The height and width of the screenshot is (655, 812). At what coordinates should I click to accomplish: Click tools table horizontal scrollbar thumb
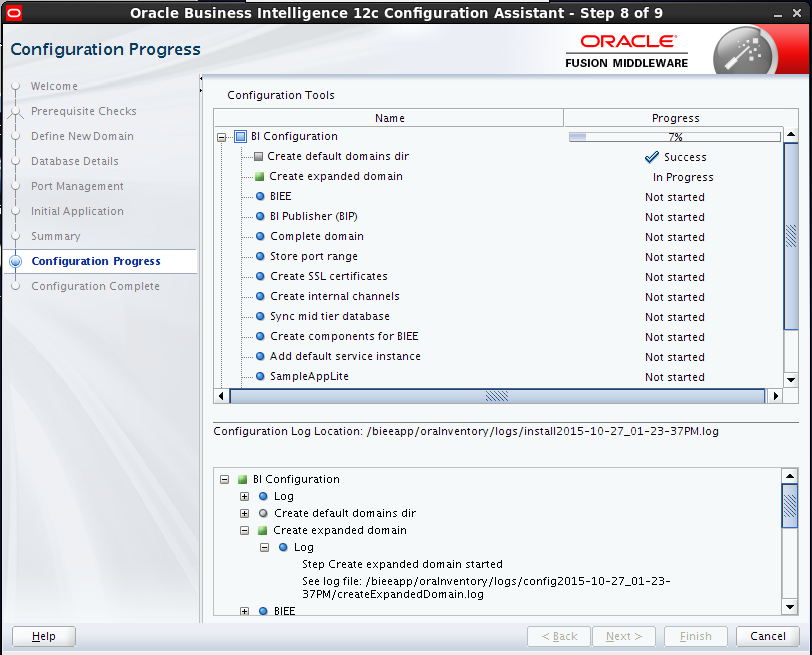click(x=497, y=396)
